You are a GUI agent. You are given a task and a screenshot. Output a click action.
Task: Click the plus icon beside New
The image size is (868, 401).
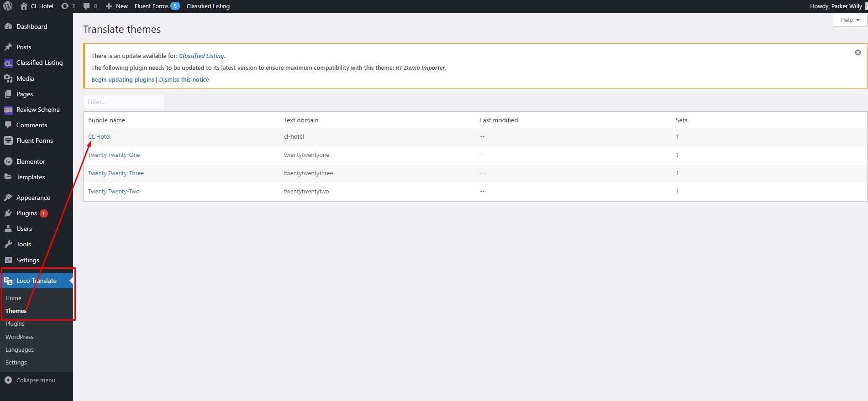tap(109, 6)
